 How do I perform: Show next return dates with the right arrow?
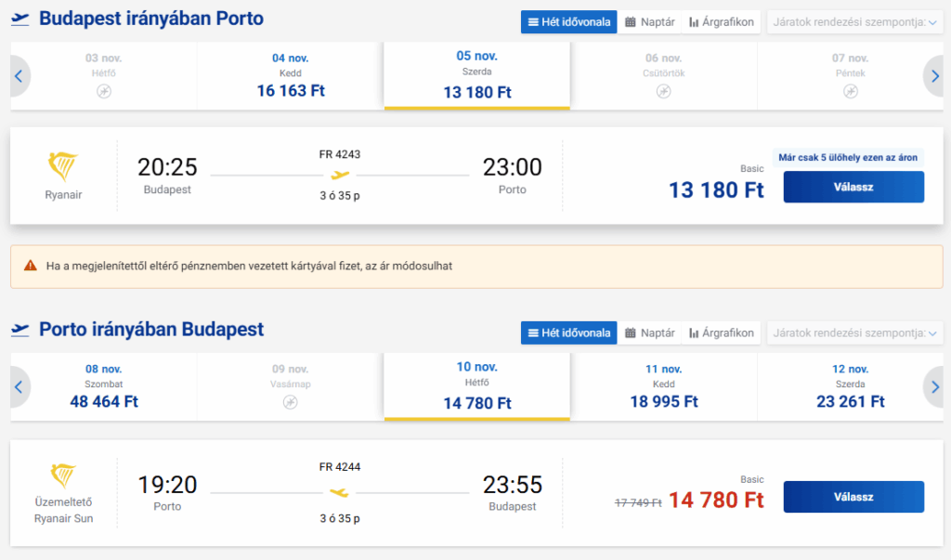tap(934, 386)
